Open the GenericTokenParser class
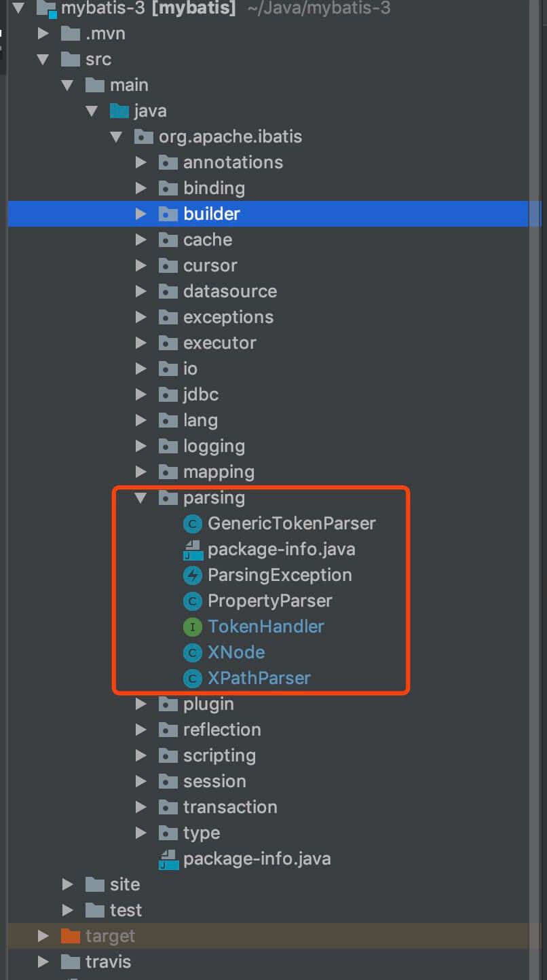 292,523
